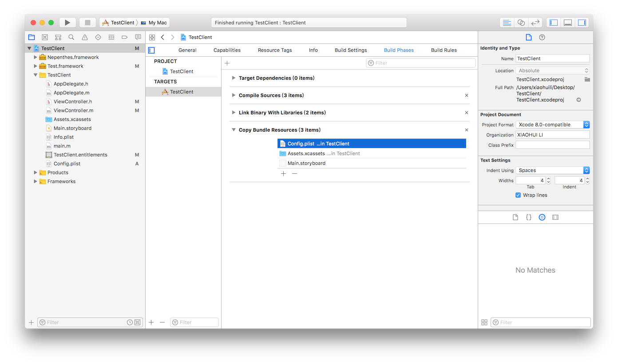The height and width of the screenshot is (364, 618).
Task: Toggle the source-control status filter in the navigator
Action: (138, 322)
